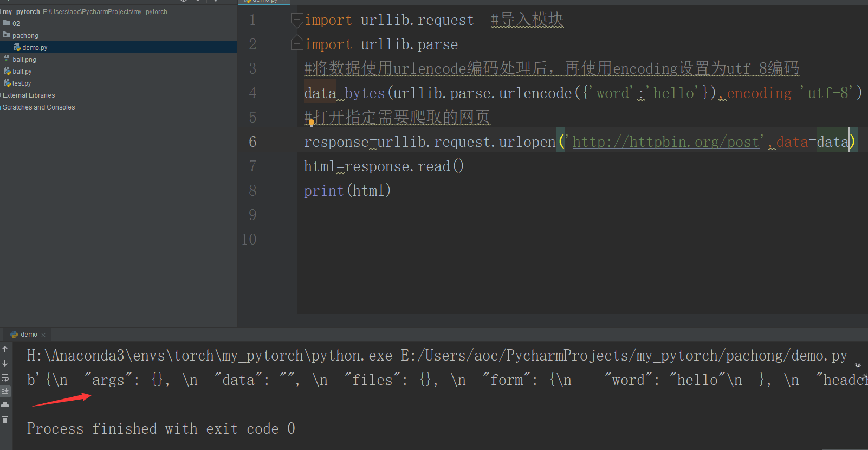
Task: Click the #导入模块 comment on line 1
Action: click(527, 20)
